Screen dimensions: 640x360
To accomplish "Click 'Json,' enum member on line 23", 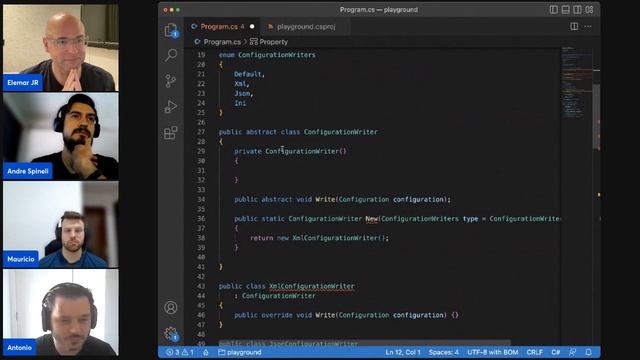I will (244, 93).
